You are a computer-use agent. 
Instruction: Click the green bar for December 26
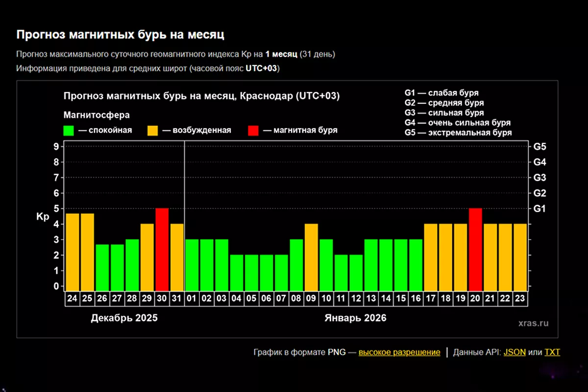(102, 267)
